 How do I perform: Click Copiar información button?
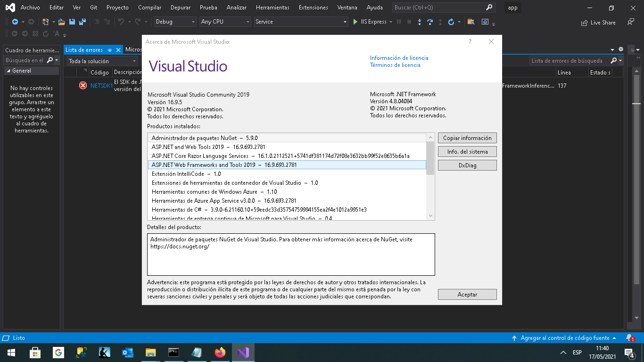(x=467, y=138)
